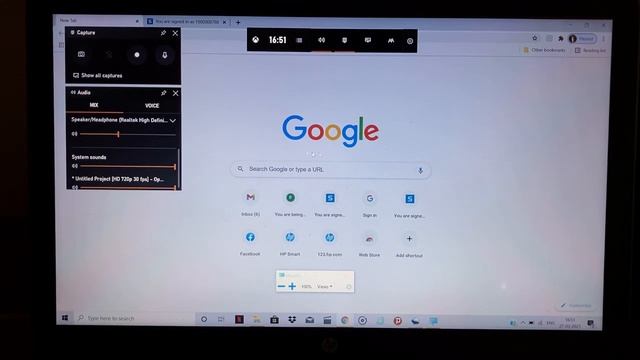Open Cortana from the taskbar

tap(204, 319)
